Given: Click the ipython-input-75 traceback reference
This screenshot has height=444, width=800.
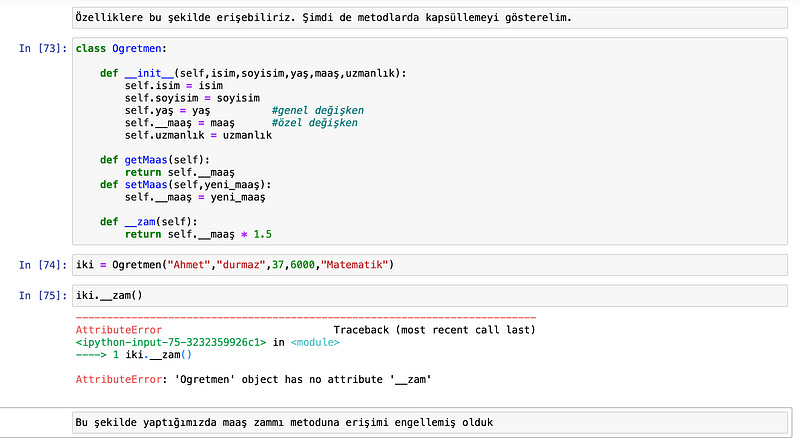Looking at the screenshot, I should tap(171, 342).
